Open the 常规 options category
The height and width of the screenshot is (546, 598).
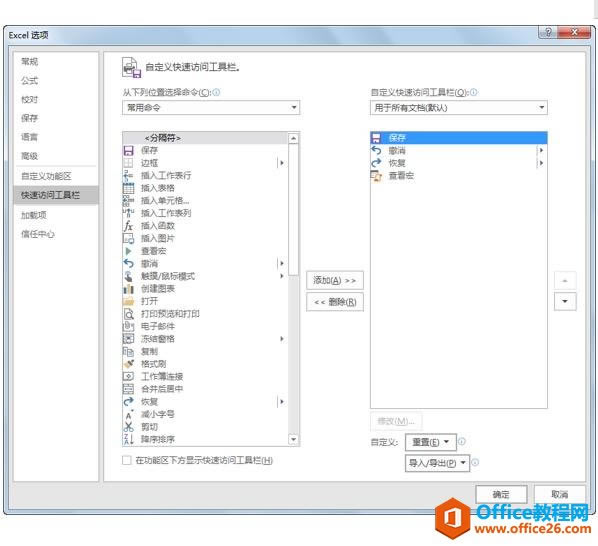click(x=30, y=62)
